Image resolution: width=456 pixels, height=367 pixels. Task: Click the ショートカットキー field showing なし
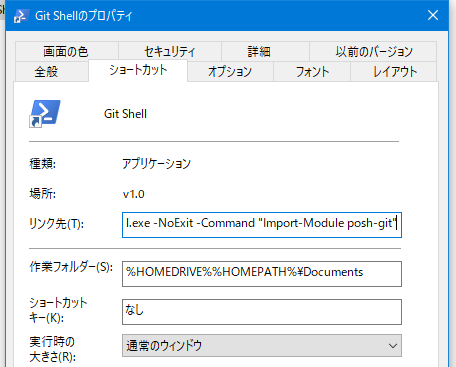(262, 312)
